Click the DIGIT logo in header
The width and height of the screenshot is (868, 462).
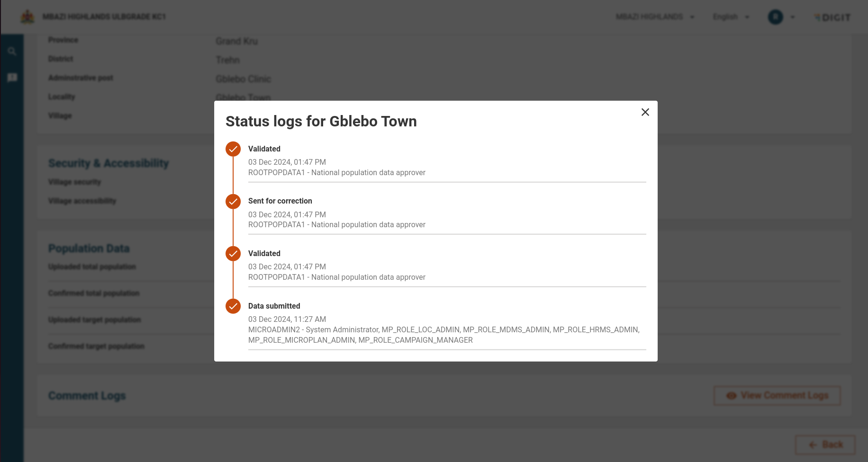coord(833,18)
